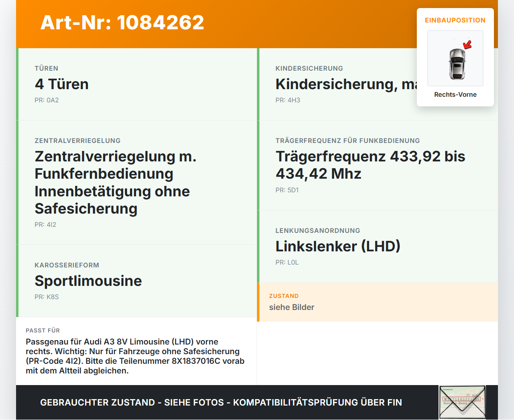Click the 'siehe Bilder' condition text
514x420 pixels.
292,307
